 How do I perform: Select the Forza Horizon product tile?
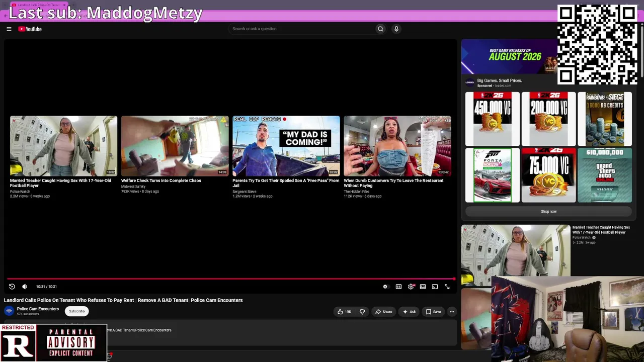(x=493, y=175)
